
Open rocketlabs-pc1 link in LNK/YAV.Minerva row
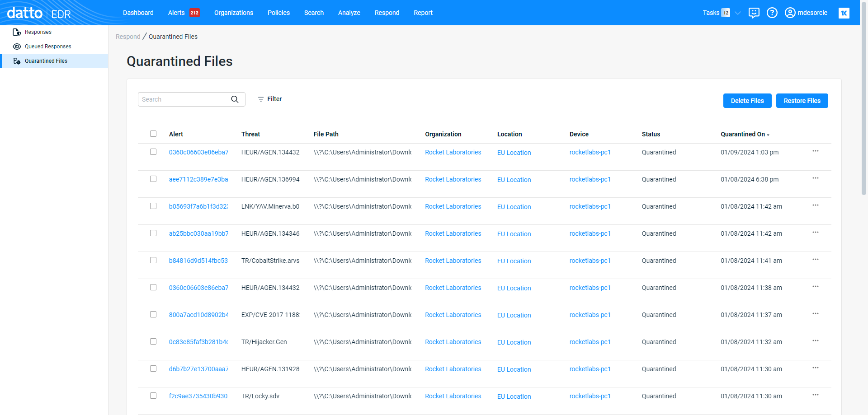[x=590, y=206]
